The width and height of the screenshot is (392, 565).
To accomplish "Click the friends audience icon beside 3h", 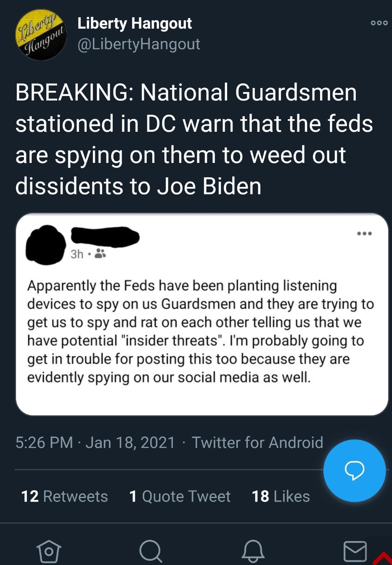I will (x=100, y=253).
